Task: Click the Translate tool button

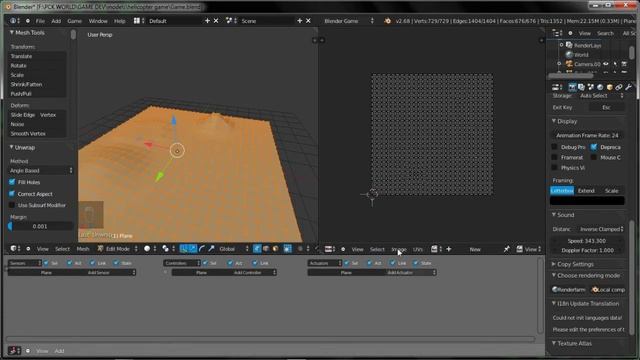Action: [x=37, y=56]
